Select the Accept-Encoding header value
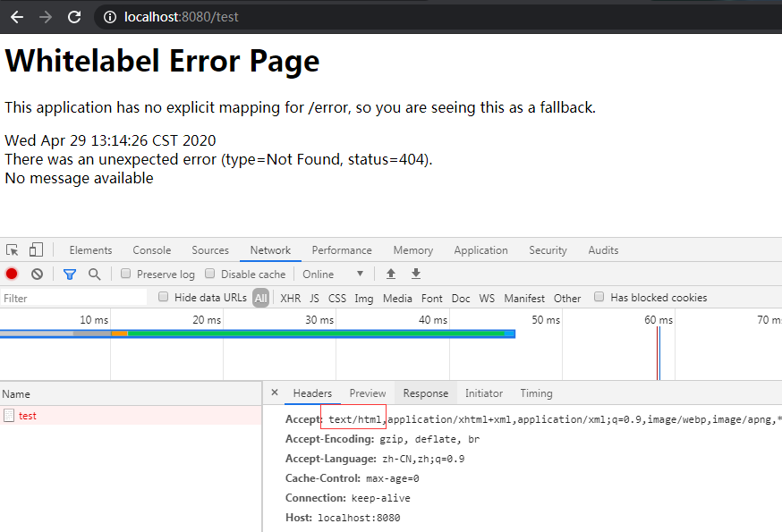The height and width of the screenshot is (532, 782). [x=429, y=439]
